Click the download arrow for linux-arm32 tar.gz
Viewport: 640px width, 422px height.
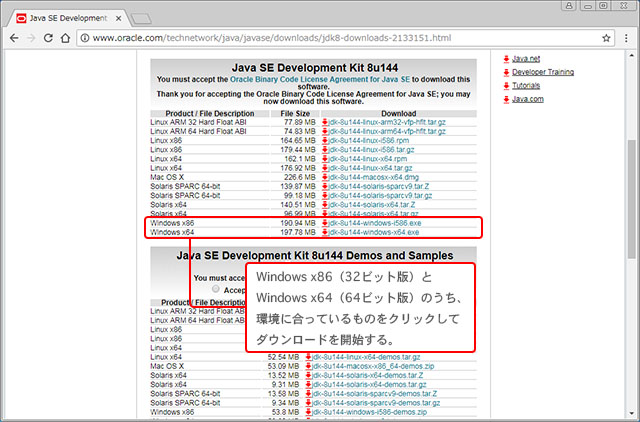325,122
